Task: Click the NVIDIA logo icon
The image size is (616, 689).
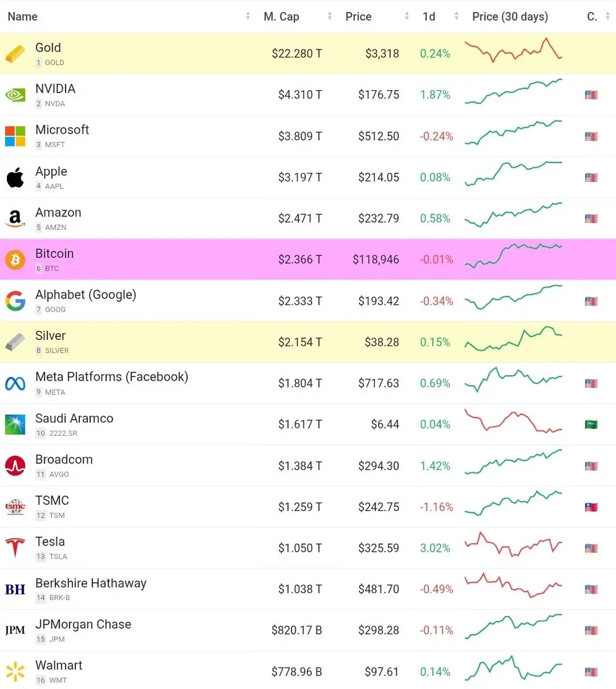Action: [x=16, y=95]
